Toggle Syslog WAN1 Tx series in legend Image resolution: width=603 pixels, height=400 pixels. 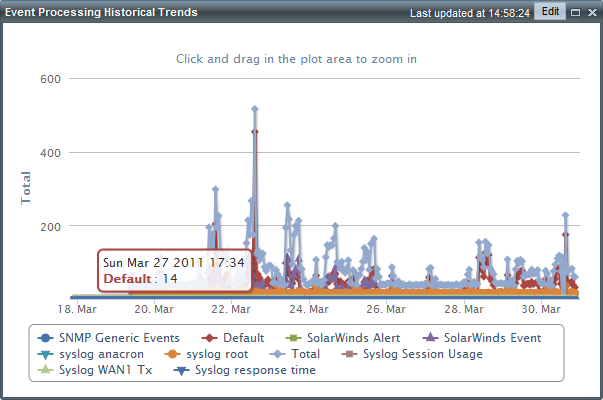coord(95,370)
